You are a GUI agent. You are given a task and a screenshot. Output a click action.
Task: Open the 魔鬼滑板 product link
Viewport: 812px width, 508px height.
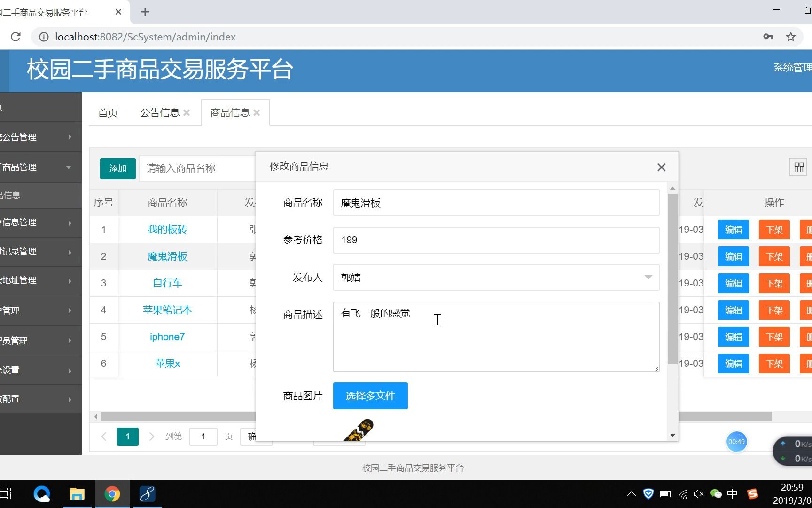[x=167, y=256]
